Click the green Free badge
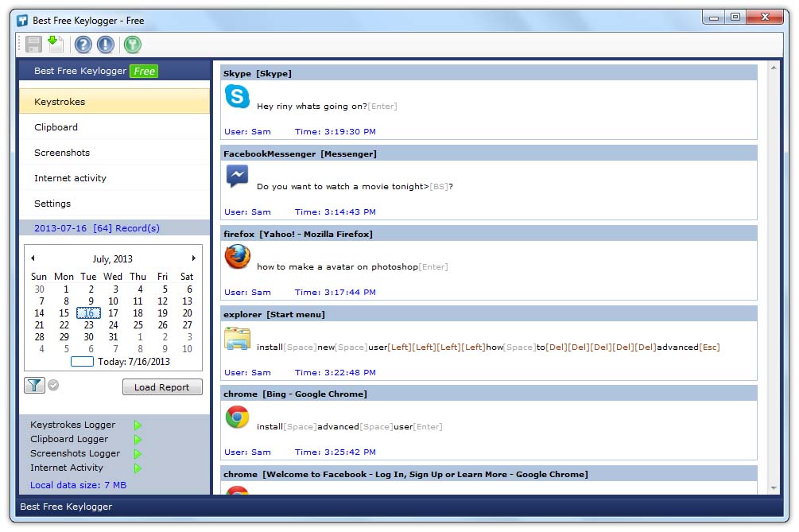 click(144, 72)
